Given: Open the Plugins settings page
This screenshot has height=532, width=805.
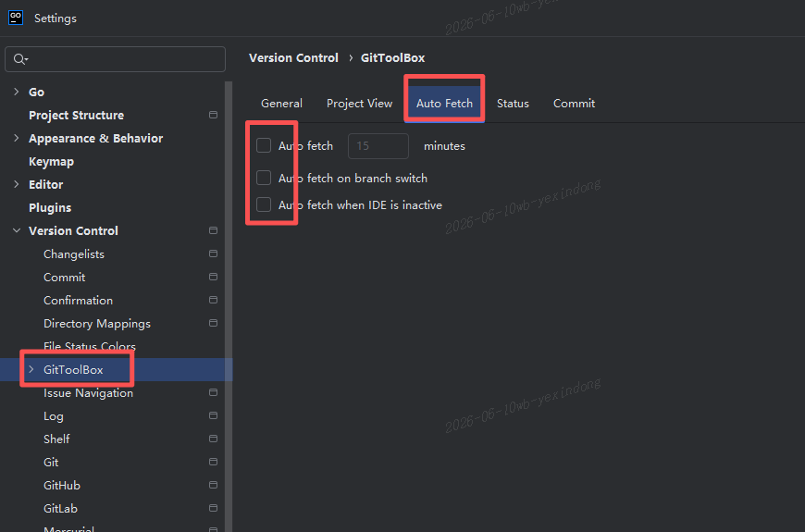Looking at the screenshot, I should (50, 207).
